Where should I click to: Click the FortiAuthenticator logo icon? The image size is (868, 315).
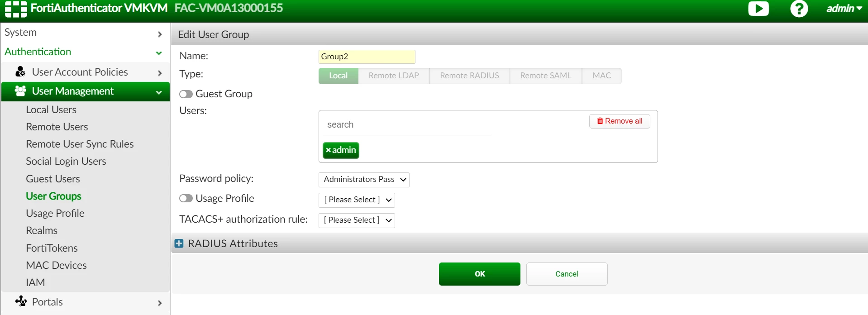[x=16, y=9]
